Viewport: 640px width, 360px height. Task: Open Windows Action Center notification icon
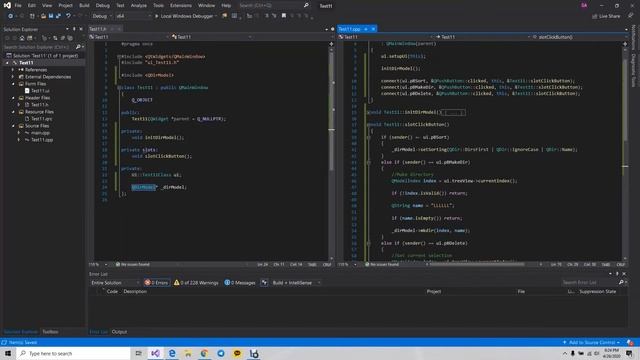coord(629,353)
